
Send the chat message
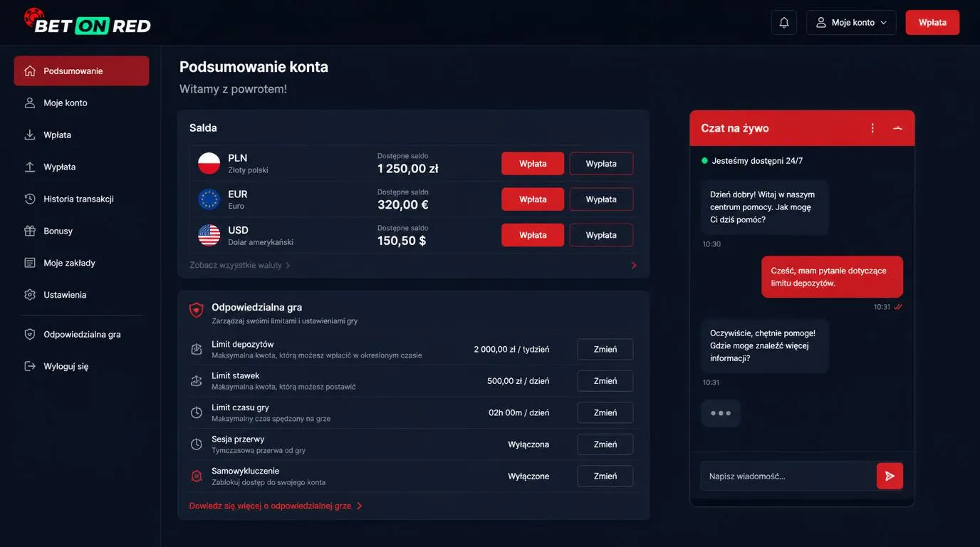(x=890, y=476)
